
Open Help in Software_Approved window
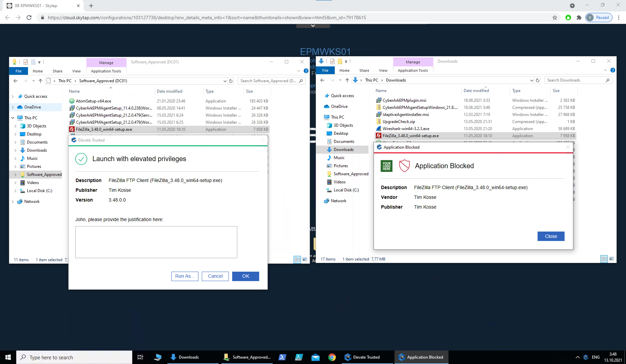pos(306,71)
